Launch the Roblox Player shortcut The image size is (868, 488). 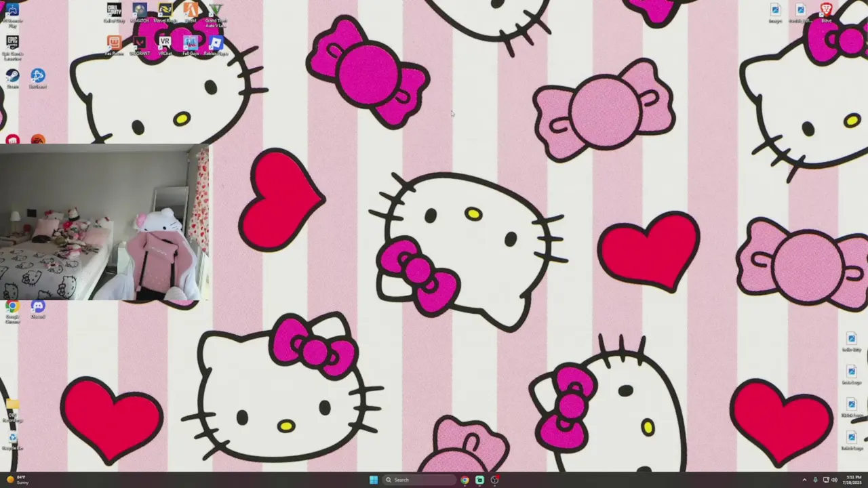coord(216,45)
